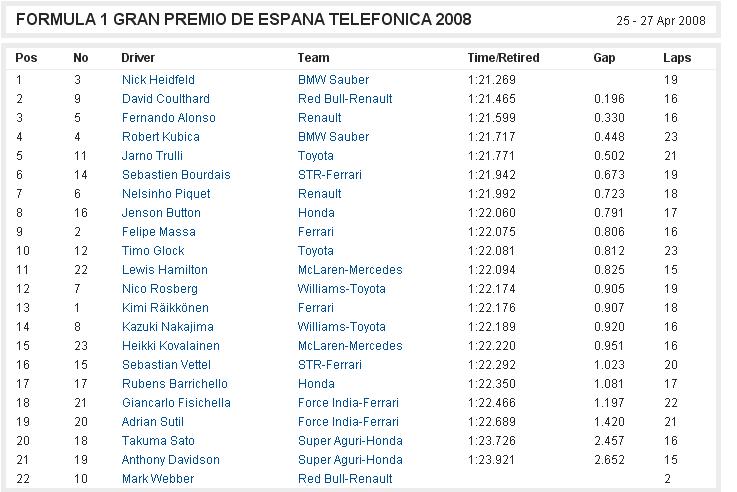Screen dimensions: 737x492
Task: Click Jenson Button's name
Action: [161, 213]
